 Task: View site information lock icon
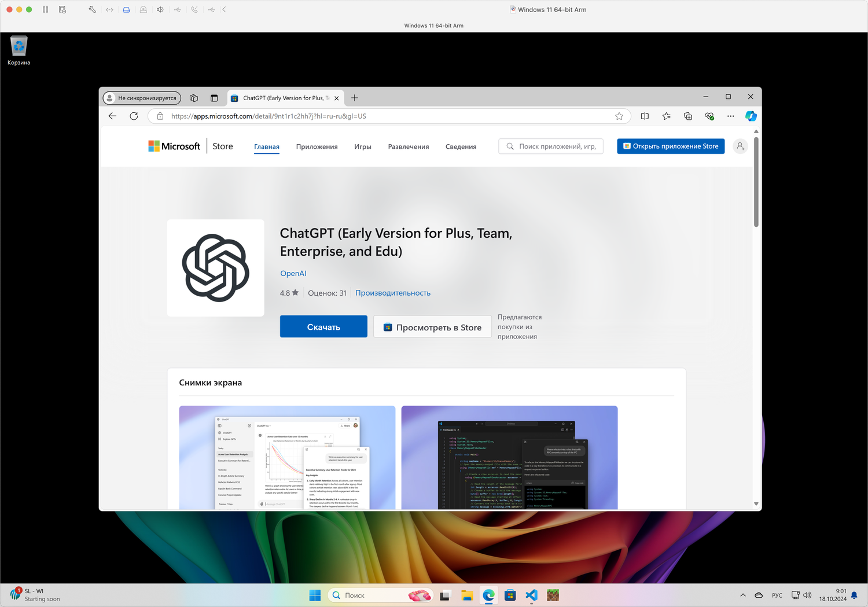click(160, 116)
